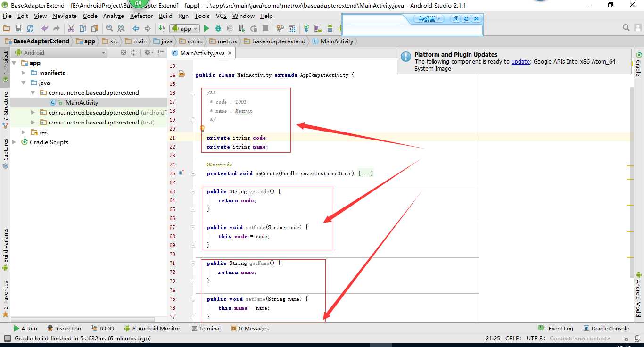The height and width of the screenshot is (347, 644).
Task: Open the app run configuration dropdown
Action: click(x=184, y=28)
